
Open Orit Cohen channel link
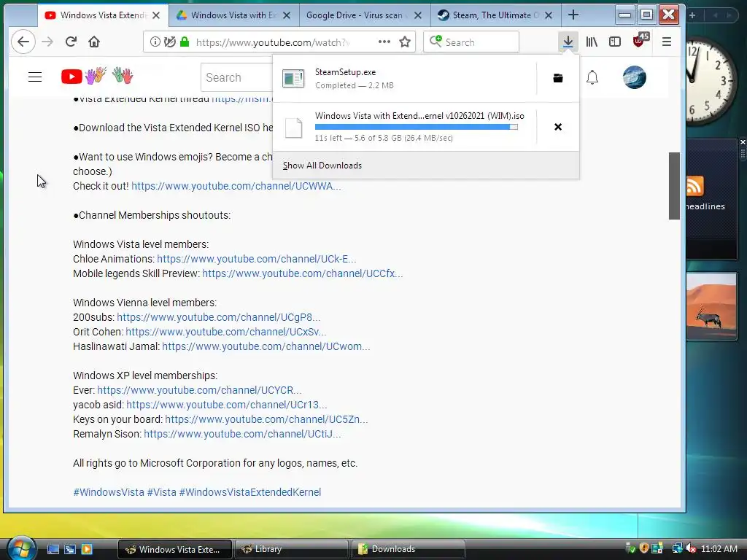click(226, 332)
